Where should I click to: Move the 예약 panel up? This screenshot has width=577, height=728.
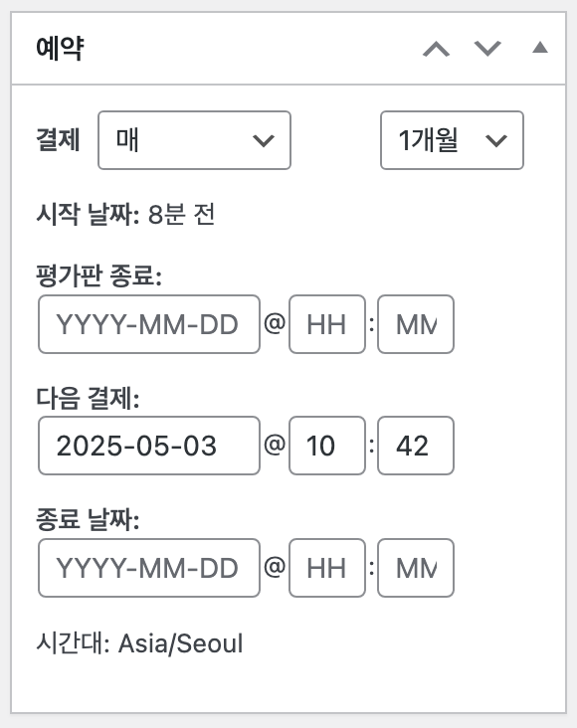coord(436,49)
